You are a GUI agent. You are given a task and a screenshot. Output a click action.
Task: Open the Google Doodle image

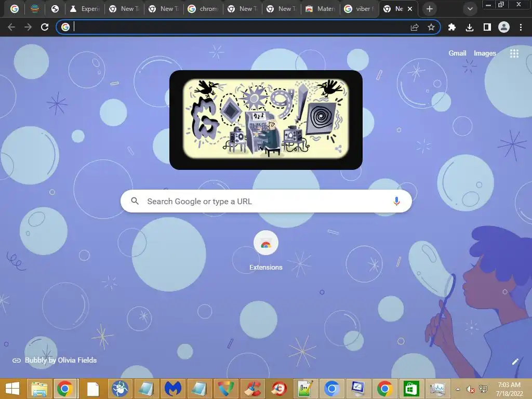265,120
